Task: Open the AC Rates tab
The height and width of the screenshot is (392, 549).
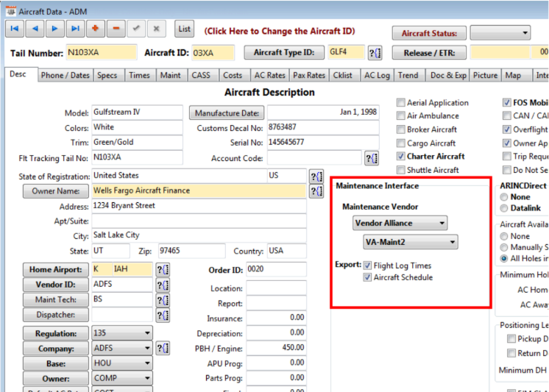Action: [269, 75]
